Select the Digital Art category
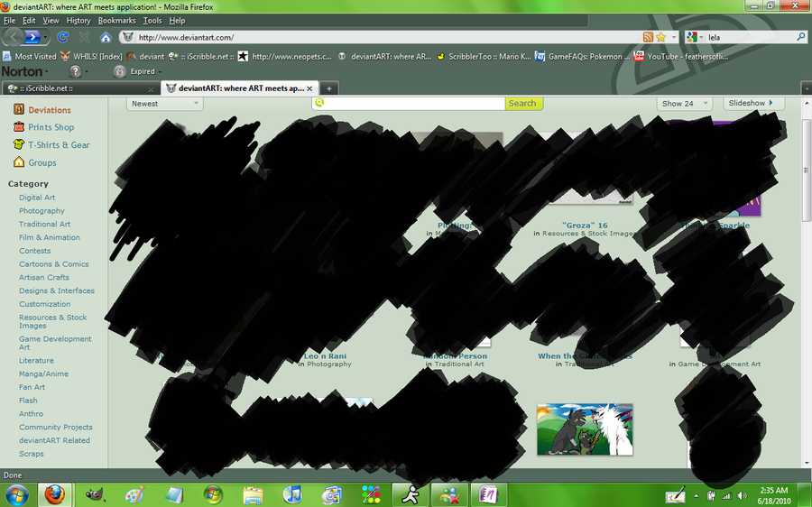This screenshot has width=812, height=507. tap(37, 198)
